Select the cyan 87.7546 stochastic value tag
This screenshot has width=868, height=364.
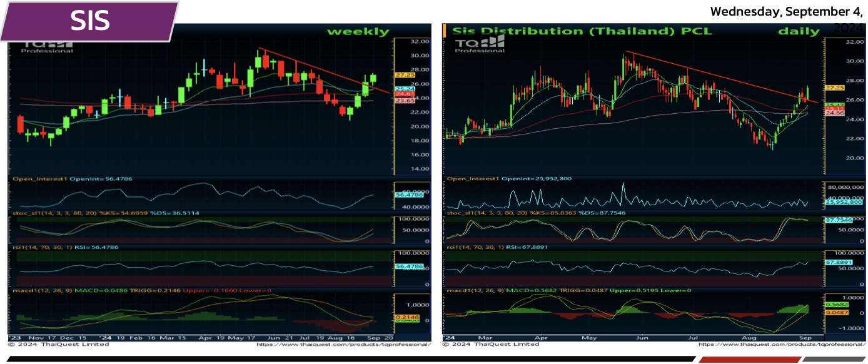point(840,220)
